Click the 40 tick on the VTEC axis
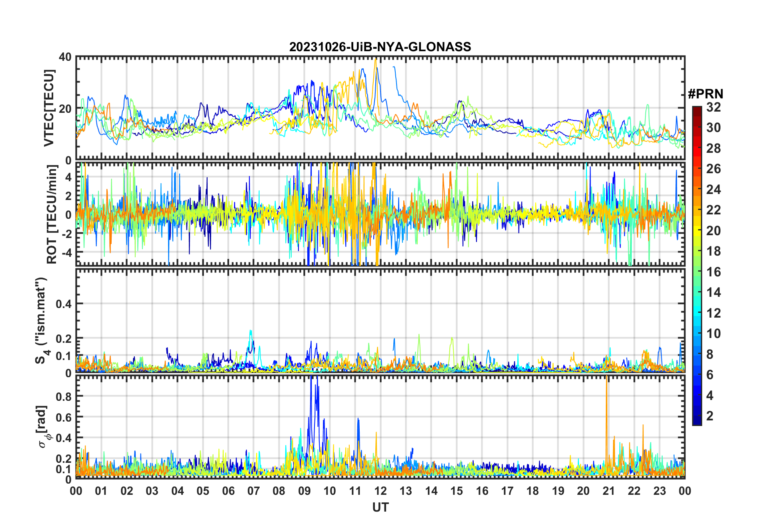Screen dimensions: 761x532 point(65,57)
